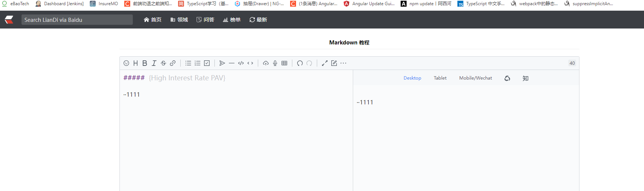Open the 问答 Q&A page
Viewport: 644px width, 191px height.
pos(206,20)
